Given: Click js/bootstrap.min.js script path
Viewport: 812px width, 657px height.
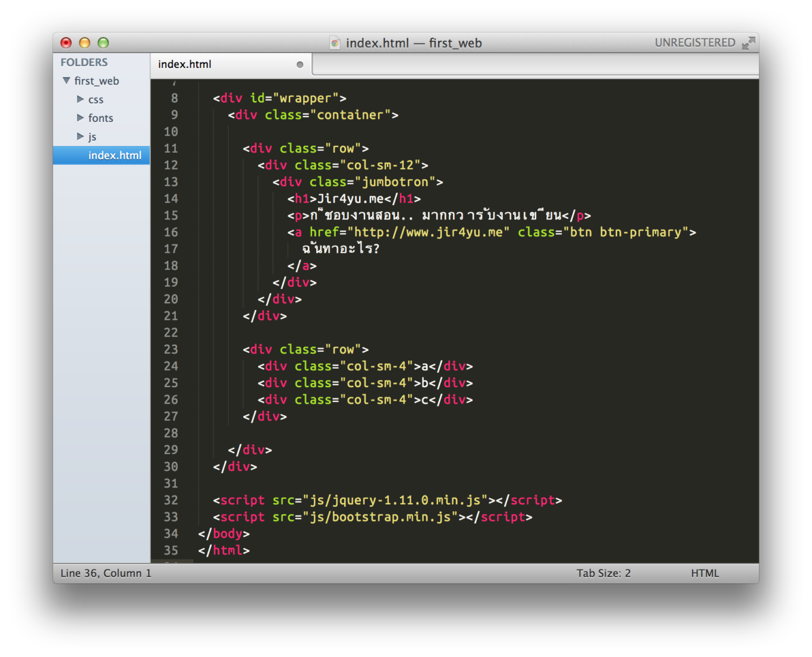Looking at the screenshot, I should point(380,517).
